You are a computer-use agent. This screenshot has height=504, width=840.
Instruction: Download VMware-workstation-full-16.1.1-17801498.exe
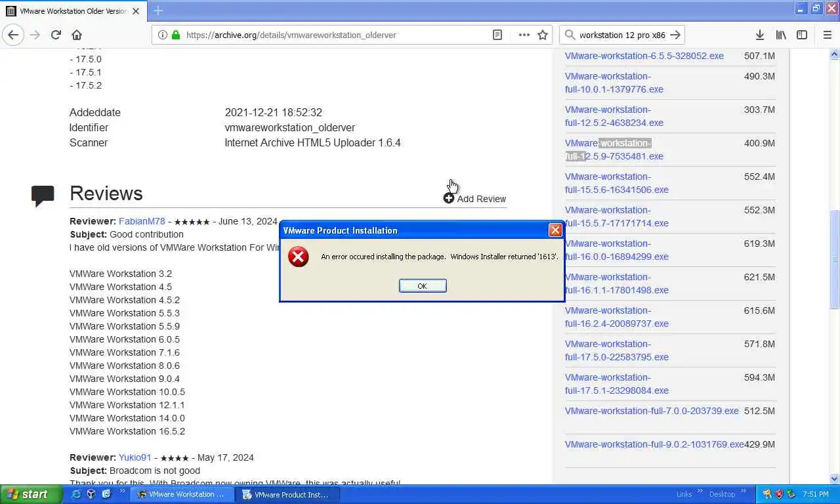pyautogui.click(x=616, y=283)
